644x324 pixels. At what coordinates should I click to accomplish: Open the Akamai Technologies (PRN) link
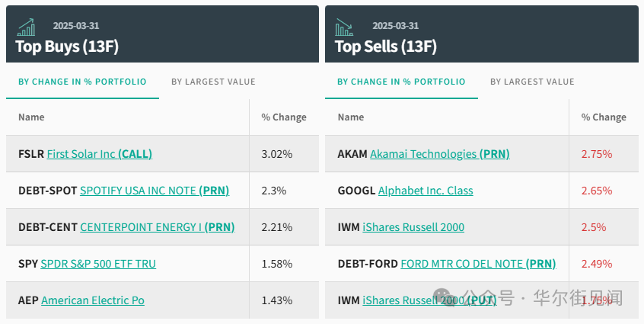[439, 154]
